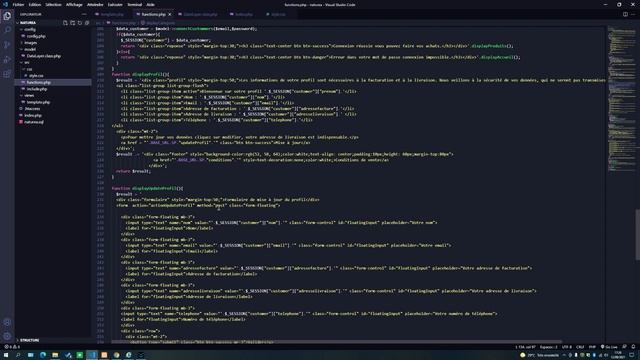Screen dimensions: 640x360
Task: Click the code minimap overview
Action: pyautogui.click(x=621, y=98)
